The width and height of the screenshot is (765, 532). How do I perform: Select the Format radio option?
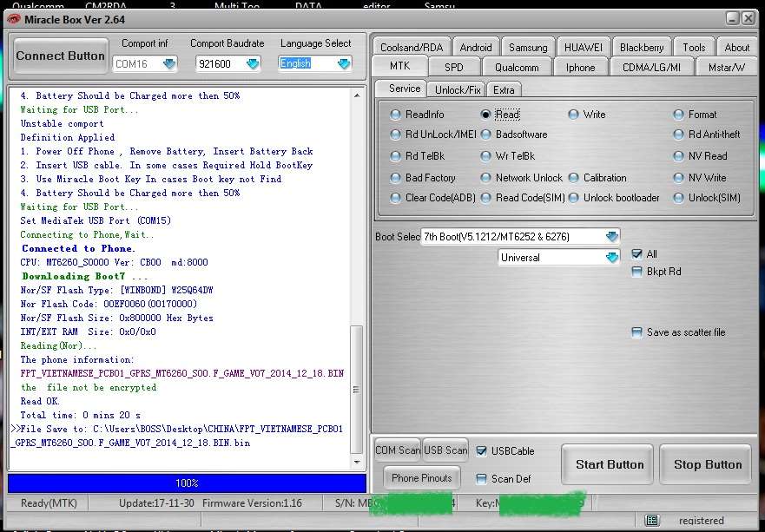point(680,115)
